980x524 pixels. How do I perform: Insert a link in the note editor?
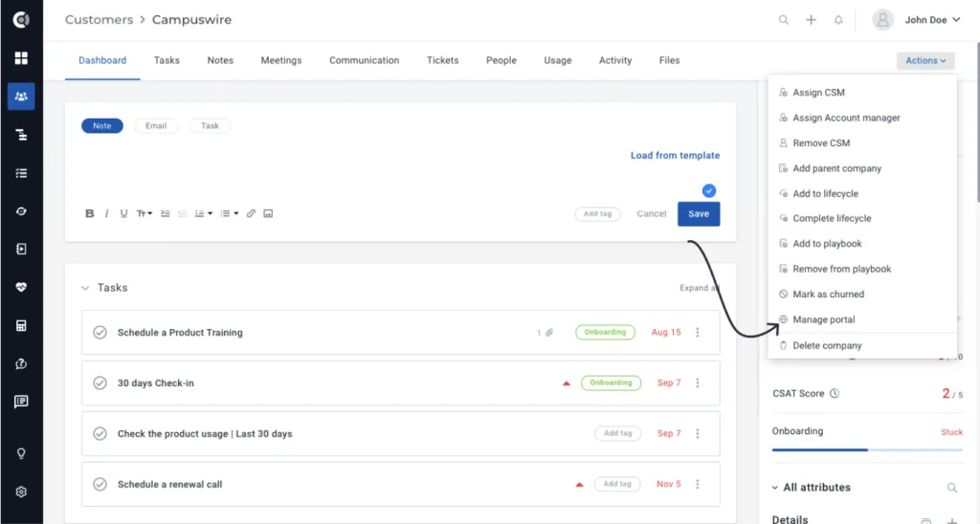[x=251, y=213]
